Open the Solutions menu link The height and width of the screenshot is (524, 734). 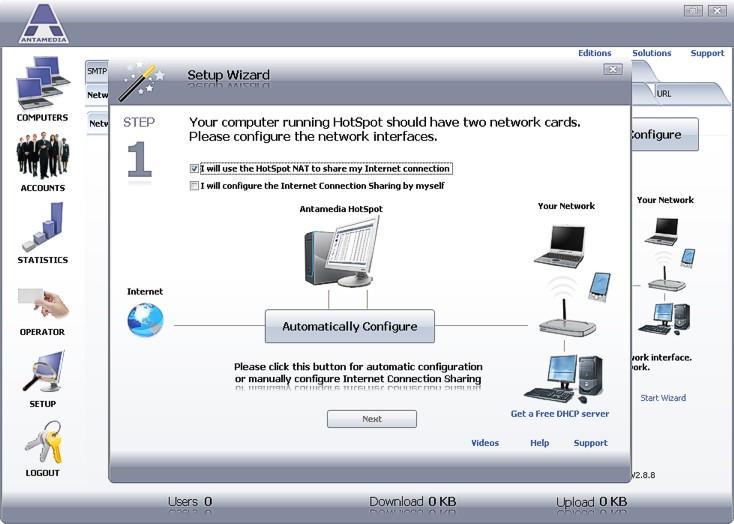coord(652,53)
